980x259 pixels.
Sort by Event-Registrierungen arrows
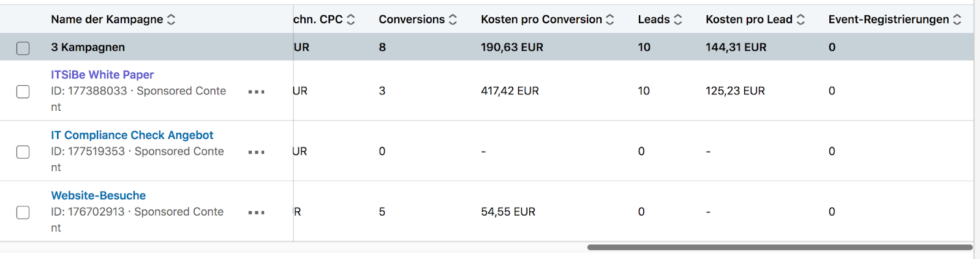pyautogui.click(x=957, y=20)
